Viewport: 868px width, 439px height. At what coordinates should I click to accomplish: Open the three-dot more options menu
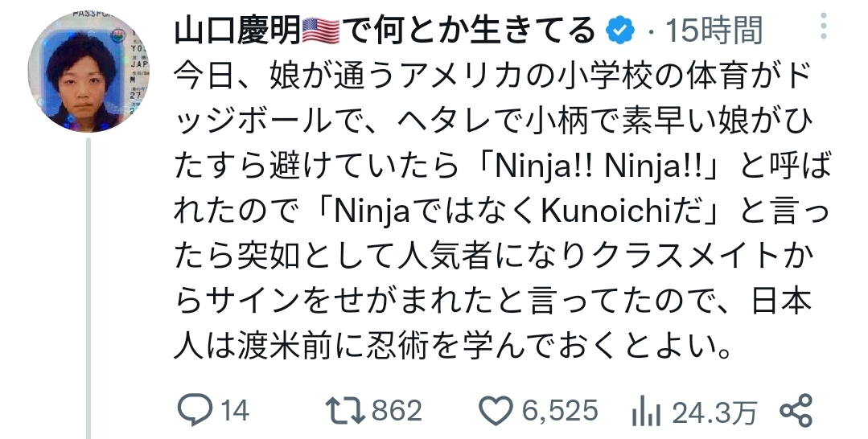click(823, 27)
